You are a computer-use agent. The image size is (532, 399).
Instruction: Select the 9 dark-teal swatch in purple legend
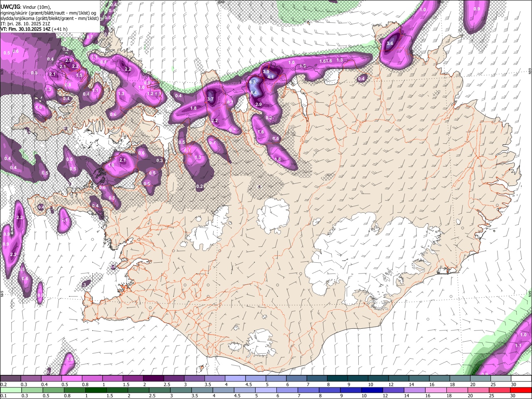[357, 379]
